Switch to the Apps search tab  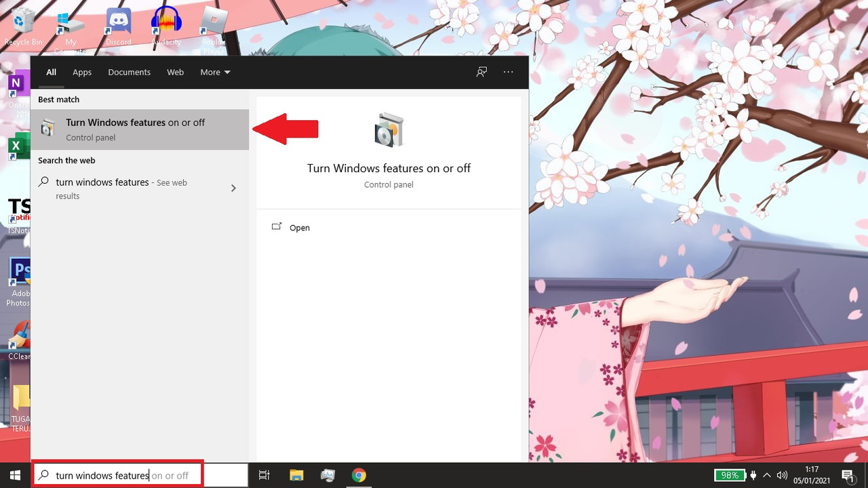tap(82, 72)
